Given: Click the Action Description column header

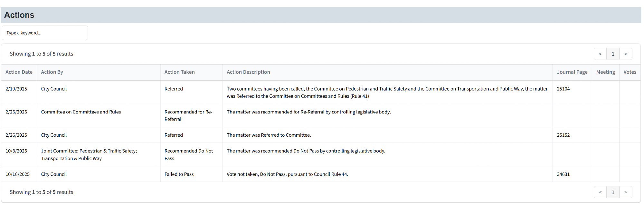Looking at the screenshot, I should click(248, 72).
